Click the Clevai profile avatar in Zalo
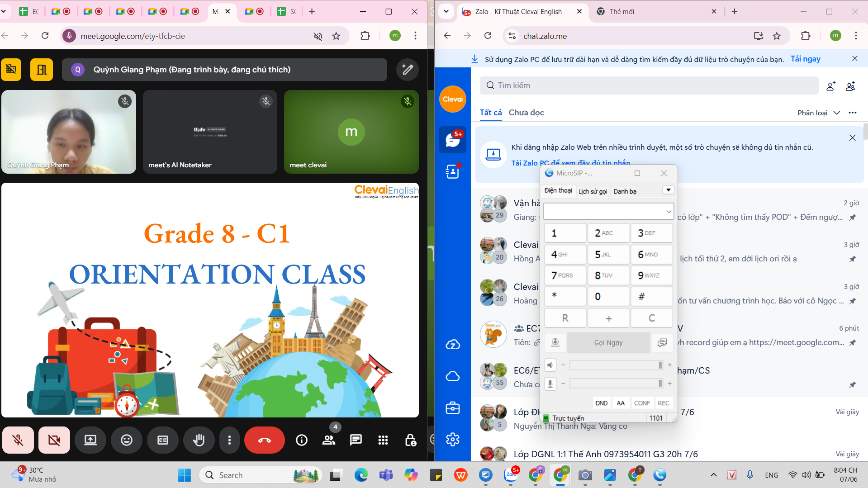This screenshot has width=868, height=488. click(453, 99)
